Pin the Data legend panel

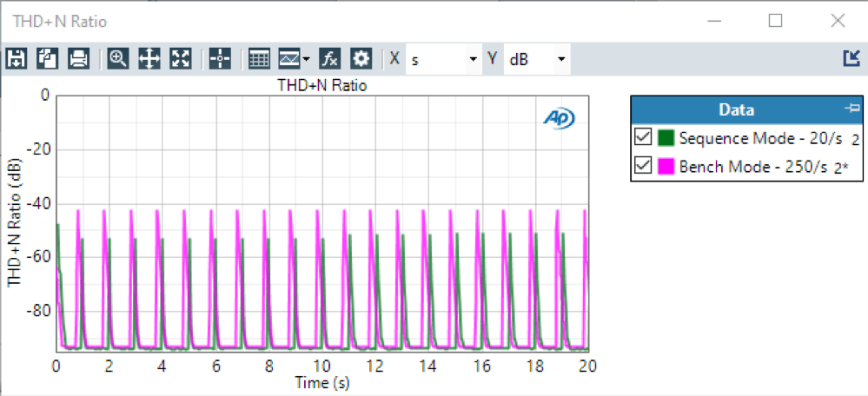click(851, 109)
